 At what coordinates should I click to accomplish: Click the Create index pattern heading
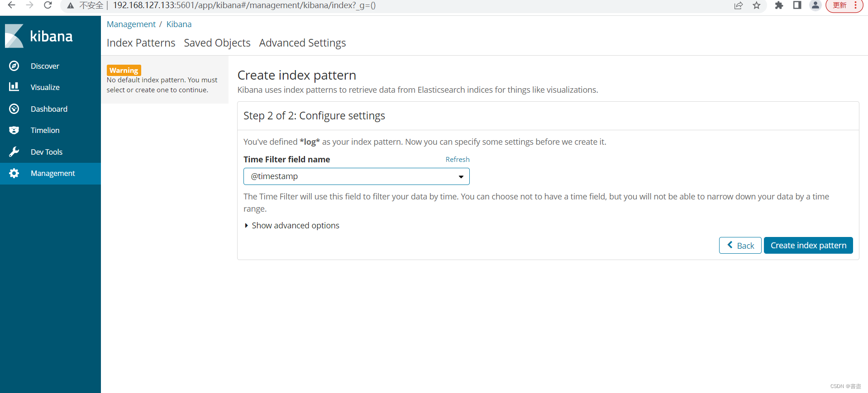[x=297, y=75]
